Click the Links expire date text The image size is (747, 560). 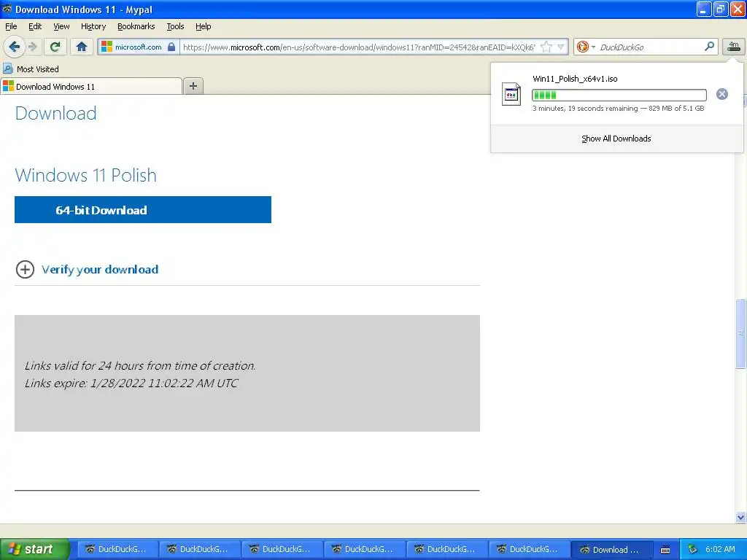pyautogui.click(x=131, y=383)
